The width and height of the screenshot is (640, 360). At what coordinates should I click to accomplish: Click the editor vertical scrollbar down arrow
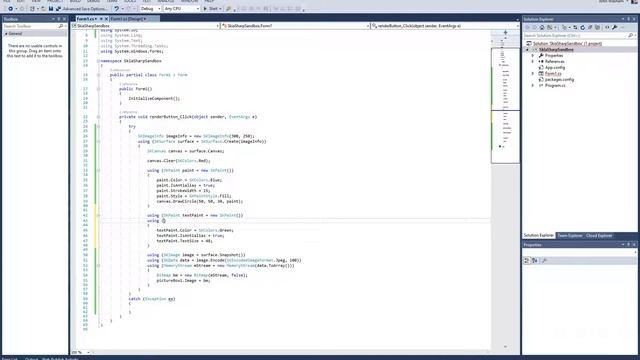tap(505, 347)
